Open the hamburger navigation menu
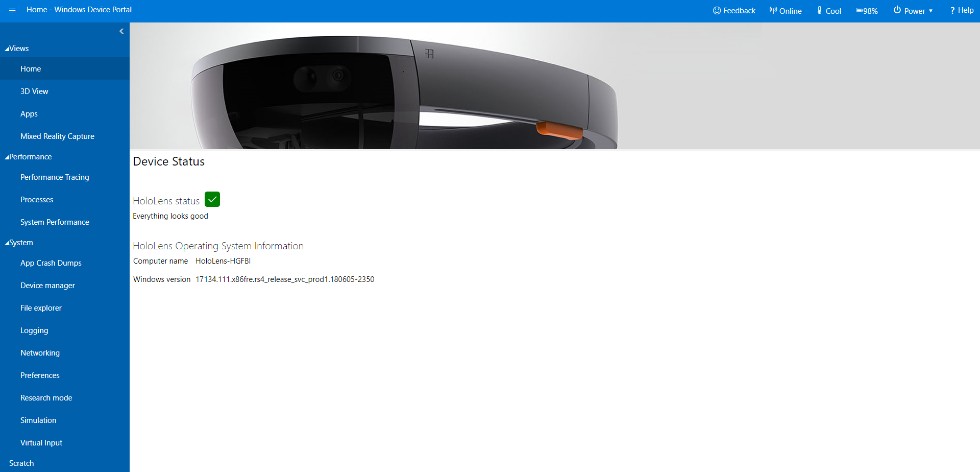This screenshot has width=980, height=472. click(x=12, y=10)
